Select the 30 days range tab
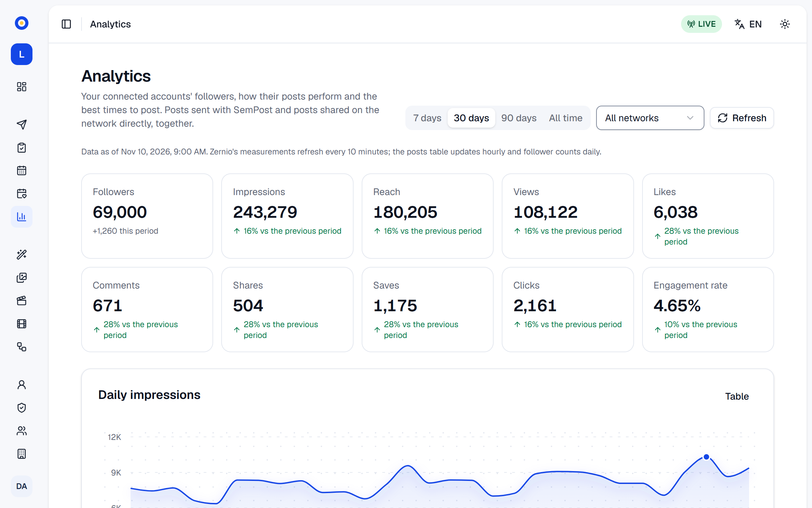This screenshot has width=812, height=508. pos(471,118)
